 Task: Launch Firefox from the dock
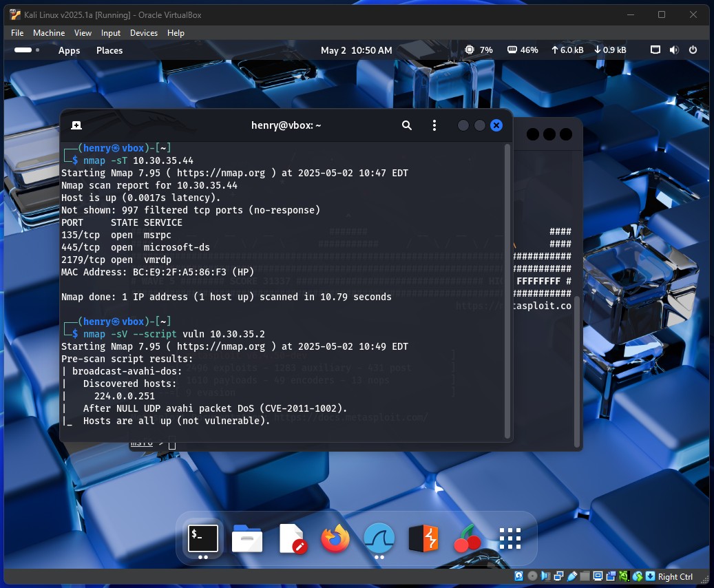pyautogui.click(x=335, y=538)
